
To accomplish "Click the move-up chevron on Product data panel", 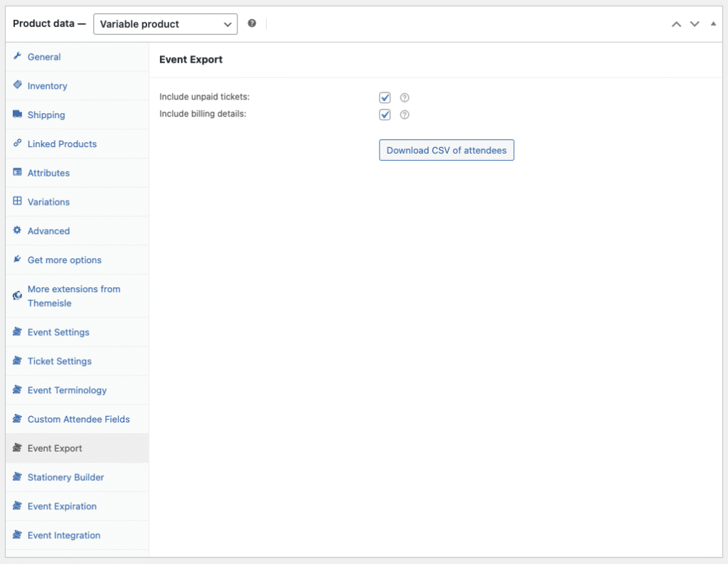I will pos(676,23).
